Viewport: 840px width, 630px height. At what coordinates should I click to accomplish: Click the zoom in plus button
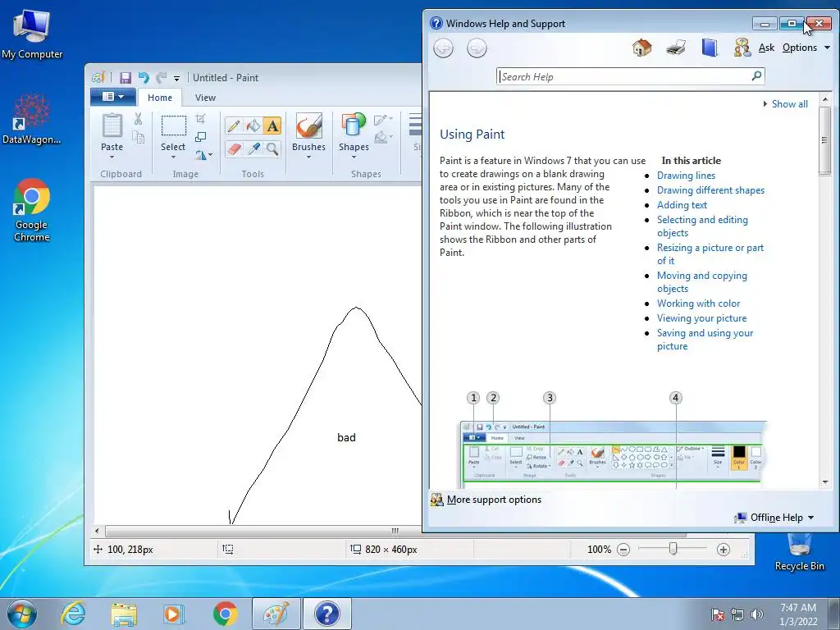pos(724,549)
